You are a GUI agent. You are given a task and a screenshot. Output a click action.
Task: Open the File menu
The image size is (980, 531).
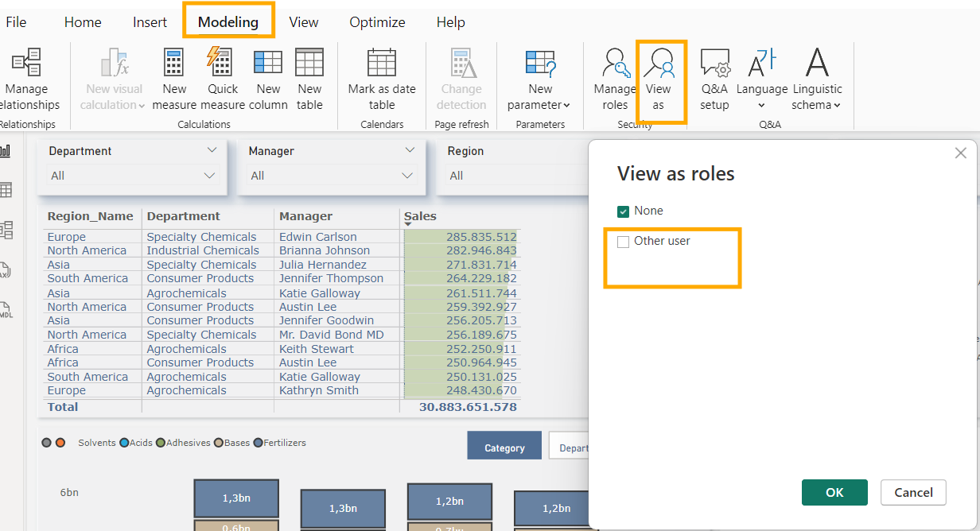(16, 22)
